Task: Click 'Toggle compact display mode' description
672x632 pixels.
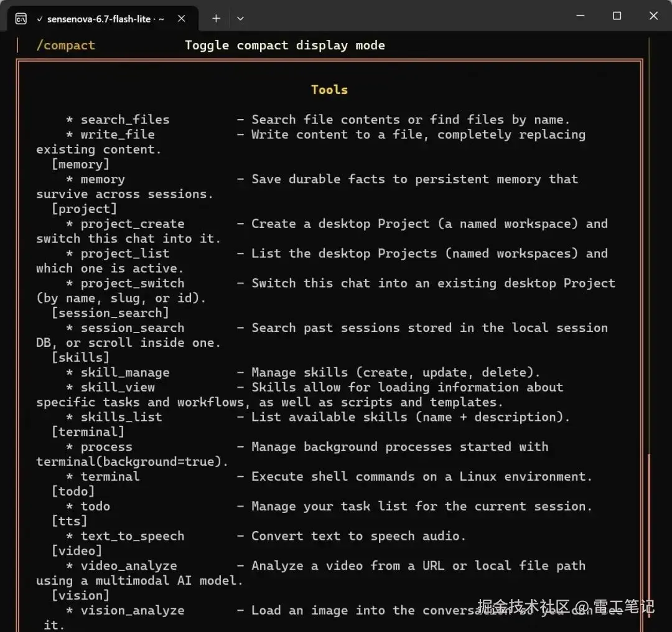Action: click(x=284, y=45)
